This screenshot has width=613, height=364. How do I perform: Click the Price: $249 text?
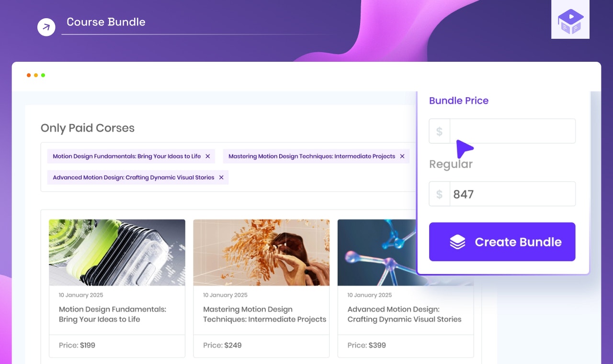pos(222,345)
